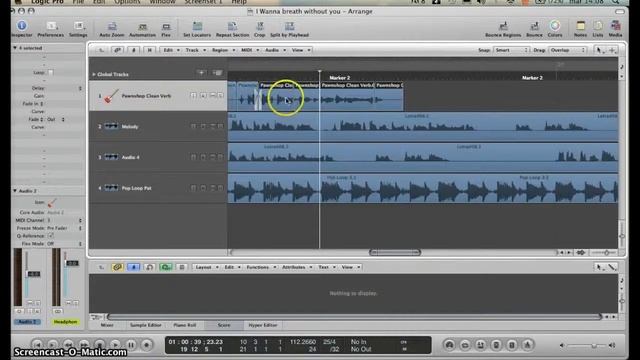Click the Arrange horizontal scrollbar
Image resolution: width=640 pixels, height=360 pixels.
[395, 252]
